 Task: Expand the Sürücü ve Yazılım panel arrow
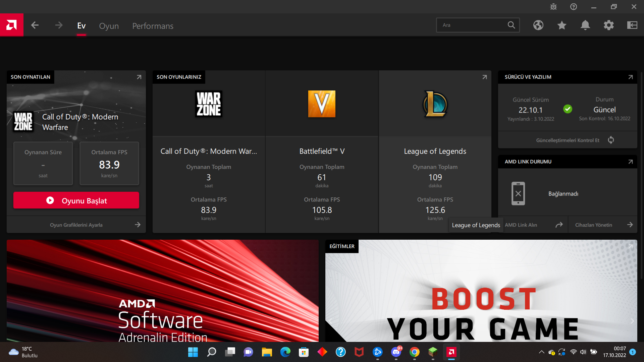pyautogui.click(x=630, y=77)
